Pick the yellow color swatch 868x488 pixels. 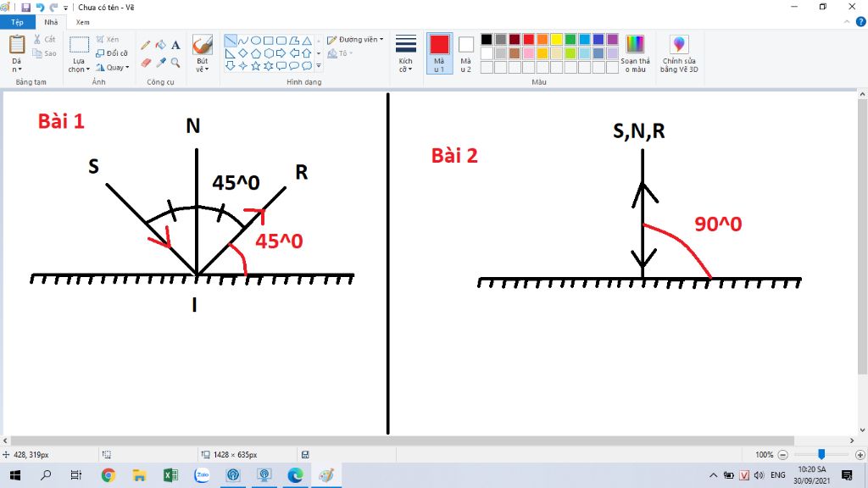(556, 39)
